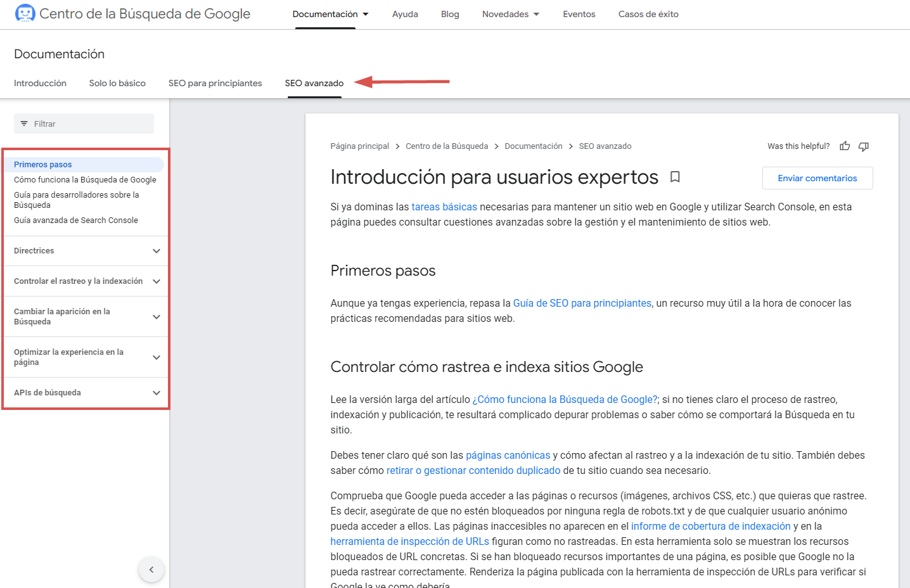Click the thumbs down not helpful icon
This screenshot has height=588, width=910.
[x=863, y=146]
